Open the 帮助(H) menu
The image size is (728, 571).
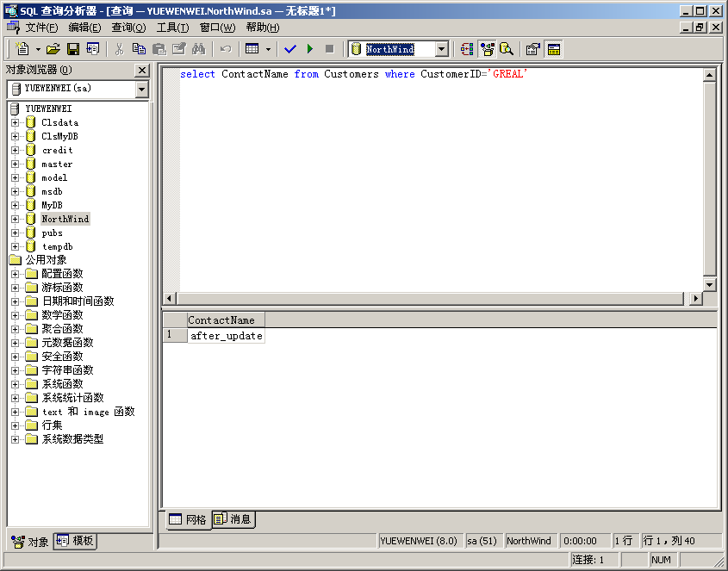(x=263, y=28)
